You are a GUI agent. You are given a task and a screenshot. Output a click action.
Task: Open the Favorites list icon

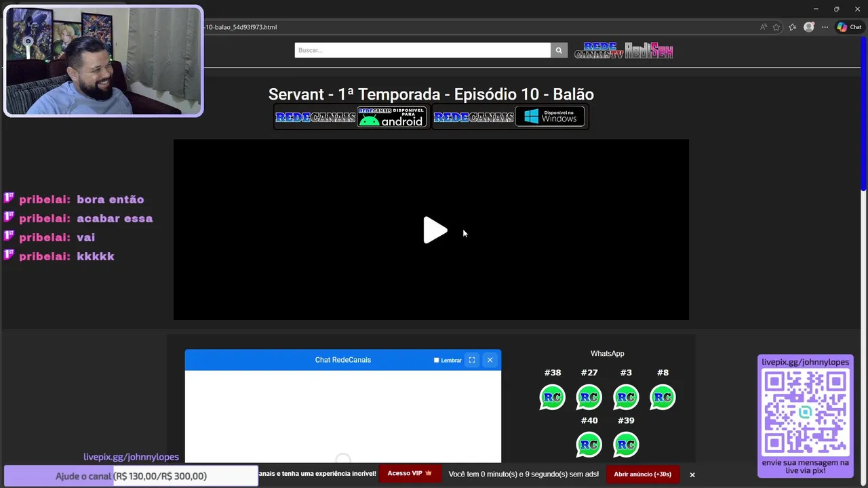point(792,27)
